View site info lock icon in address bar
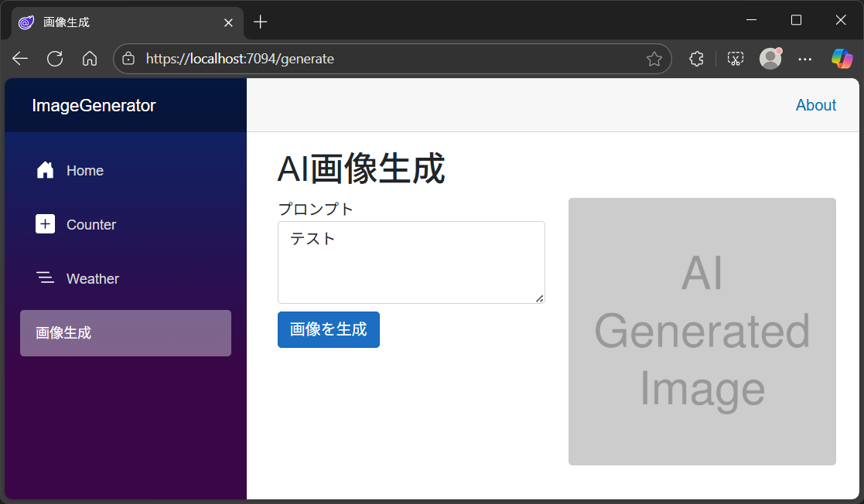Viewport: 864px width, 504px height. coord(128,59)
